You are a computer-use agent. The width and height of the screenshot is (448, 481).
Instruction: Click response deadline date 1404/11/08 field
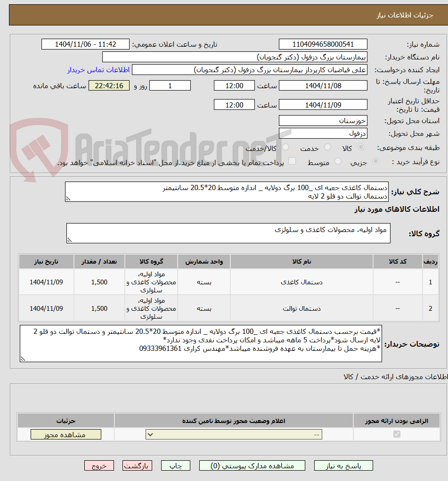(x=323, y=85)
